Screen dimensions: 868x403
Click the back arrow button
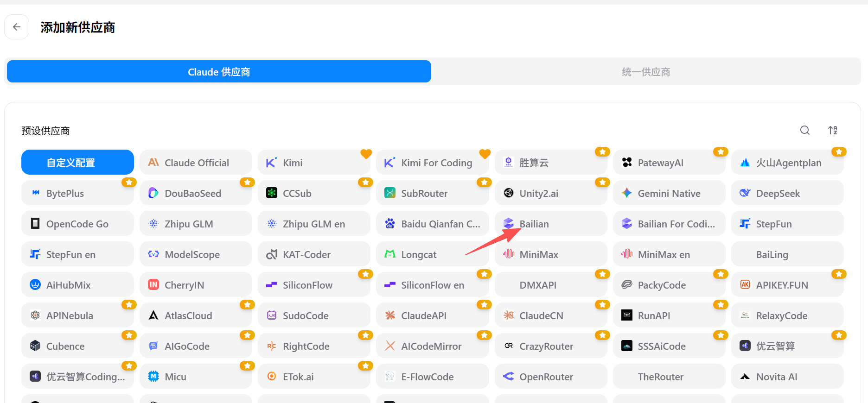(17, 27)
